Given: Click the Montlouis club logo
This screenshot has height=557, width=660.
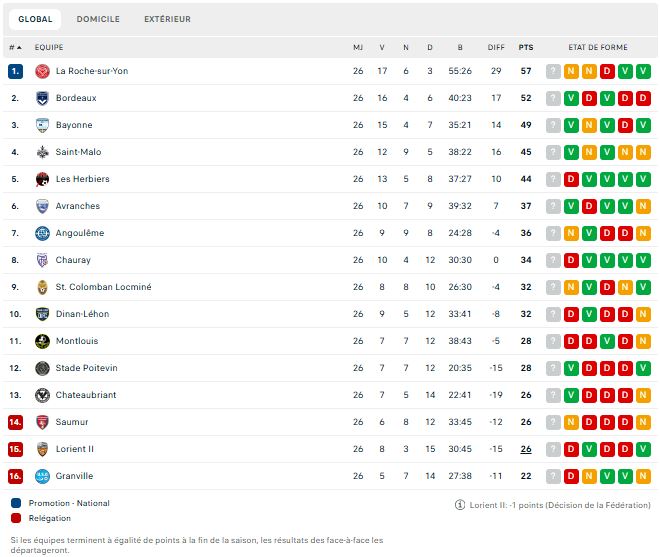Looking at the screenshot, I should [43, 341].
